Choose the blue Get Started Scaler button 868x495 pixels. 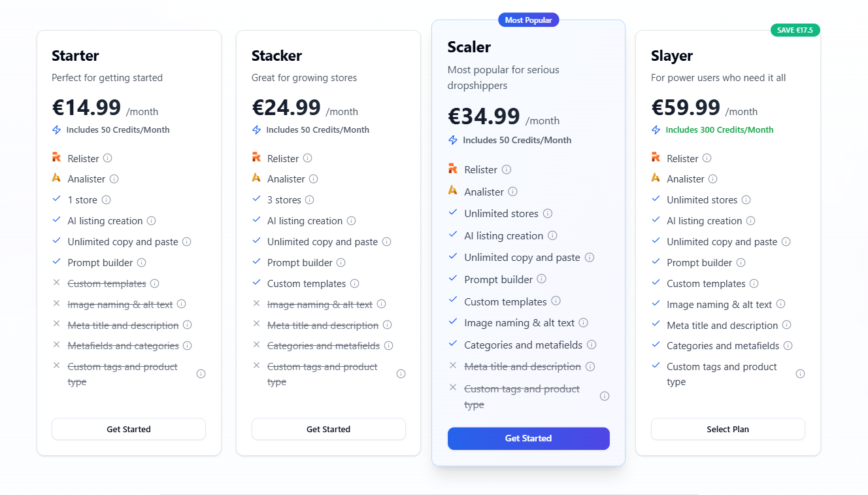tap(528, 439)
